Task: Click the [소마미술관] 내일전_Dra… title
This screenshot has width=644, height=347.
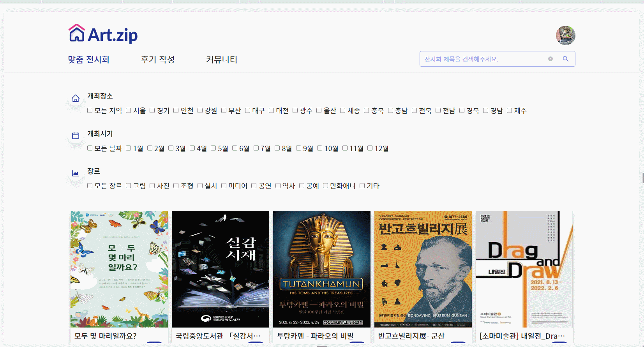Action: coord(522,336)
